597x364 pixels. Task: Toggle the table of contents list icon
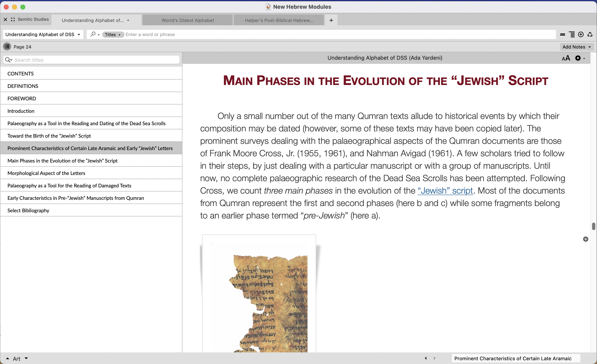(x=7, y=46)
